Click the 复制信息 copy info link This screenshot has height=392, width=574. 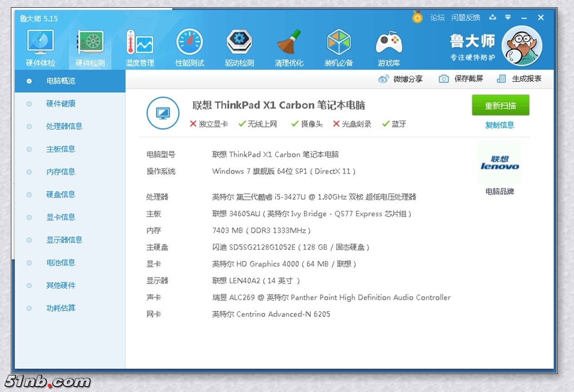pos(500,125)
